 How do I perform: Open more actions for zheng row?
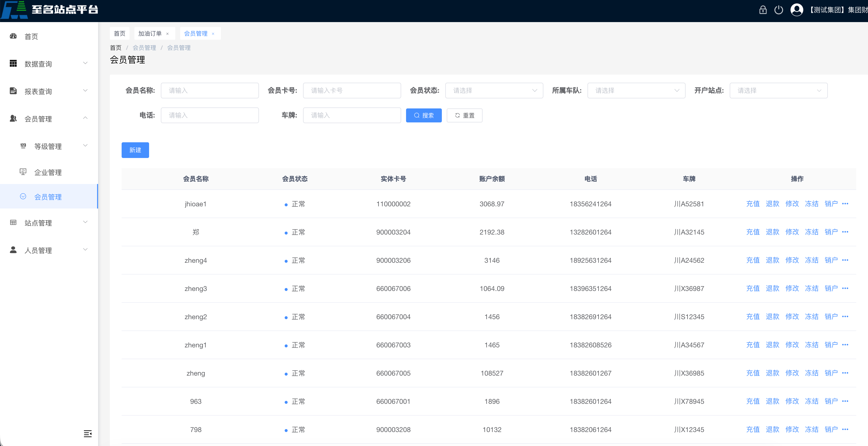pos(845,373)
